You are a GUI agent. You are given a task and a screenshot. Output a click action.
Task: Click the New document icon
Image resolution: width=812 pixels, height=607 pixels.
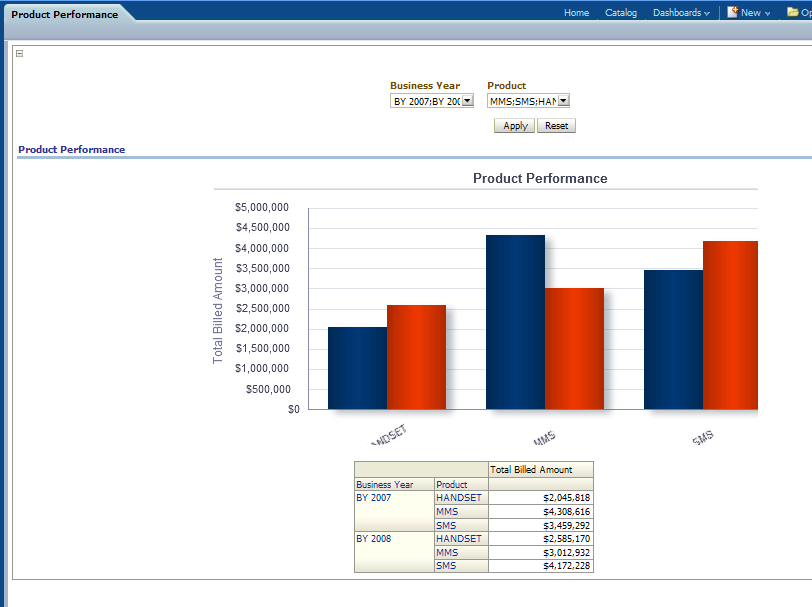[732, 13]
